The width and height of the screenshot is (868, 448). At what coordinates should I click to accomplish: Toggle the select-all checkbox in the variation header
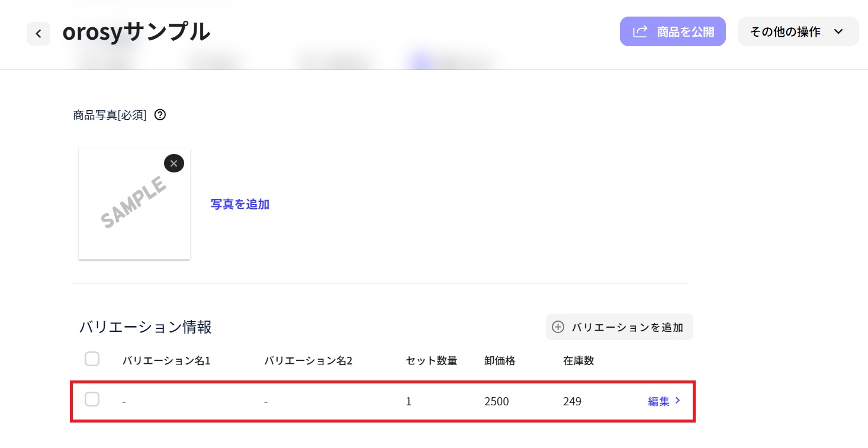pos(92,359)
